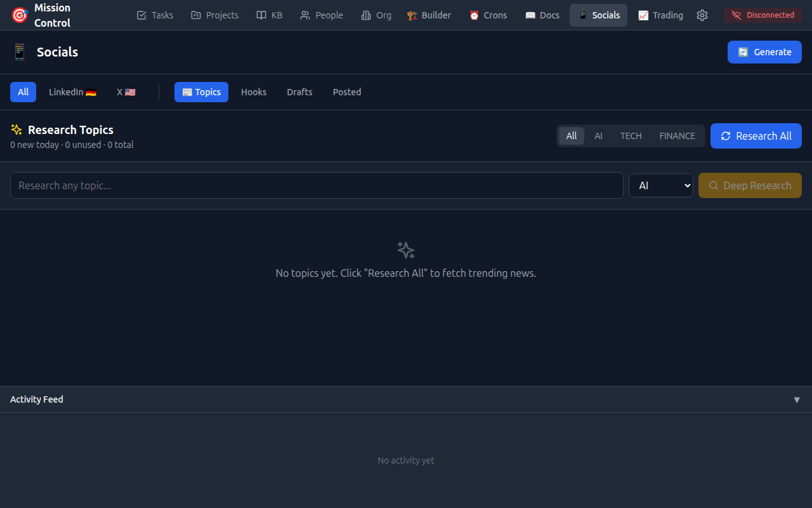Open the settings gear icon

coord(702,15)
